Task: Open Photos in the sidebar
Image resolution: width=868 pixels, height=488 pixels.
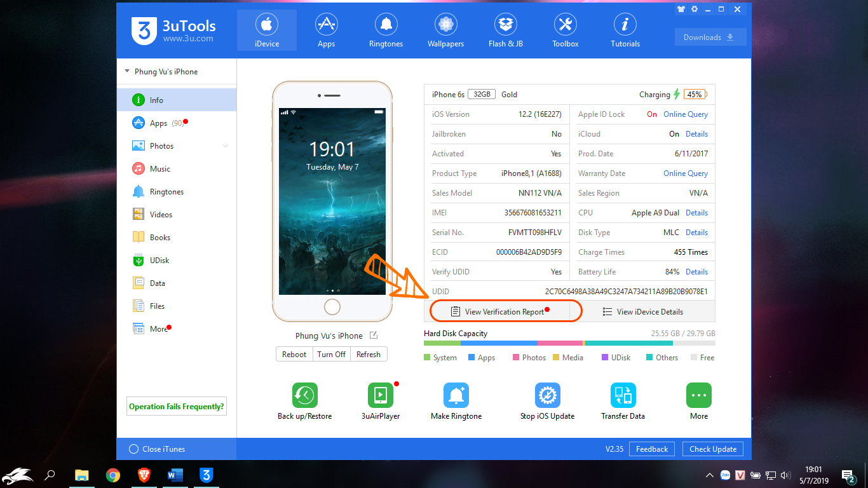Action: click(x=177, y=146)
